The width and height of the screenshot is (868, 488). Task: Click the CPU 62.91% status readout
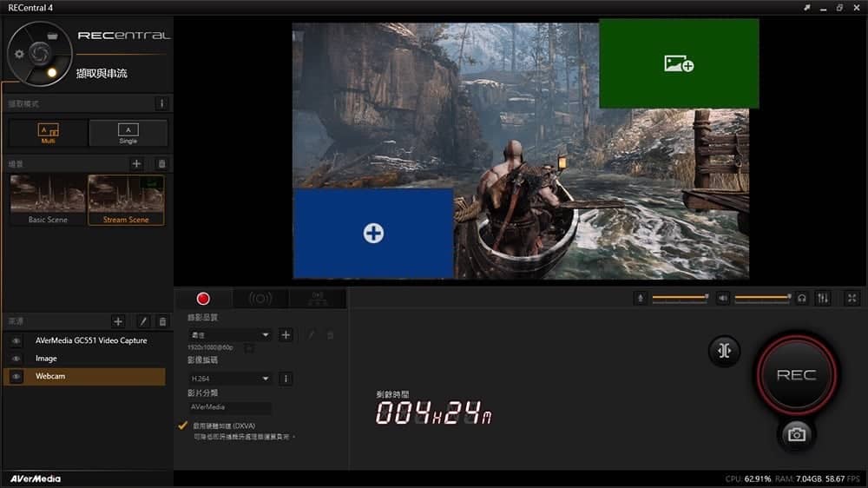click(x=747, y=478)
